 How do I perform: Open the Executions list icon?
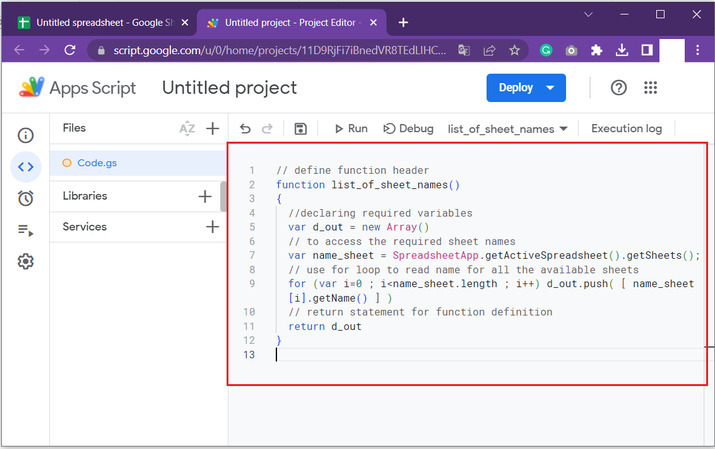click(26, 230)
